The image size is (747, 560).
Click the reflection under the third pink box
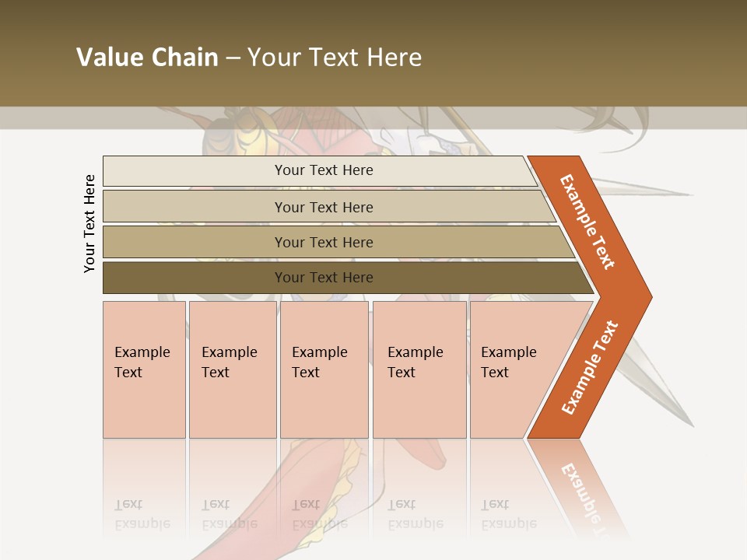coord(324,489)
